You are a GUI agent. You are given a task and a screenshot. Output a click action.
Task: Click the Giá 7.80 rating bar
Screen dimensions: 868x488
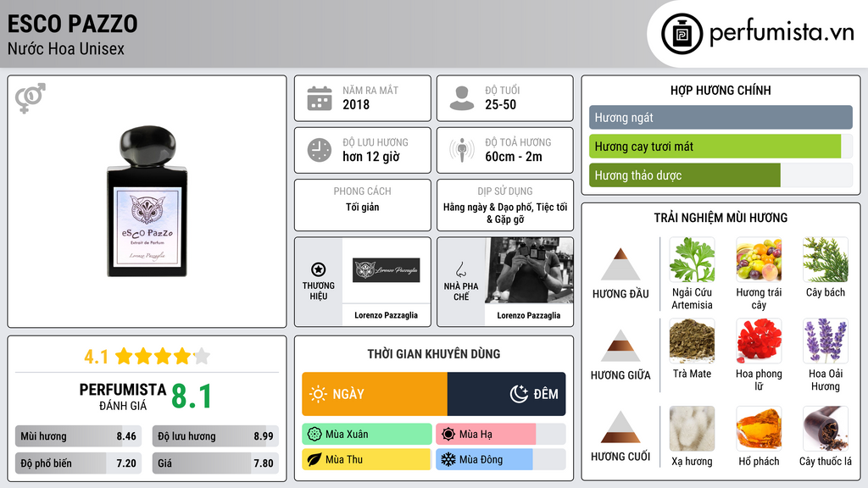click(x=215, y=463)
